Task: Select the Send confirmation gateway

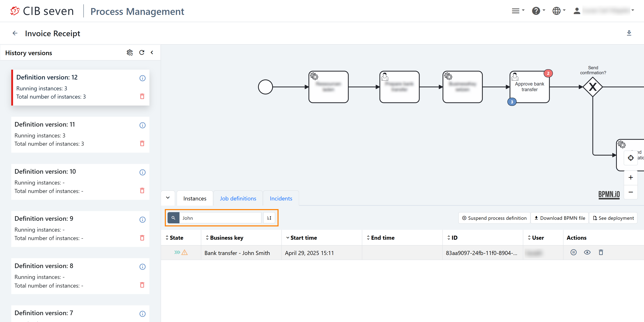Action: [592, 87]
